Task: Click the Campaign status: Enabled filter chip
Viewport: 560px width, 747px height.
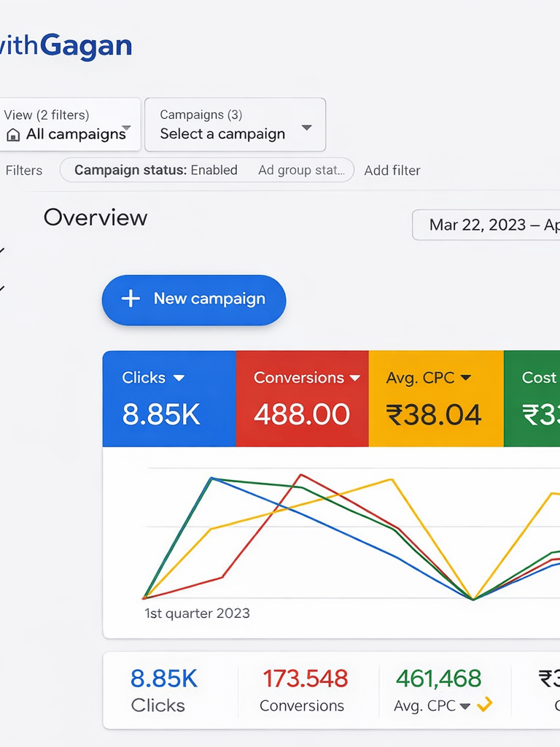Action: [156, 170]
